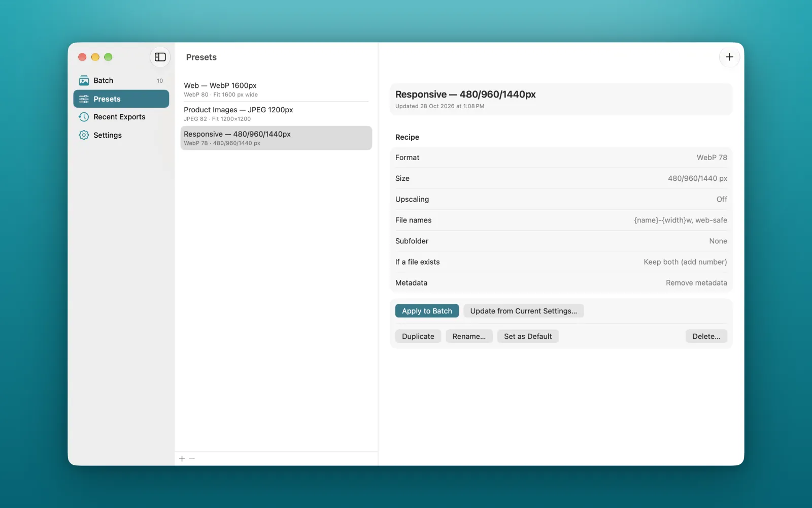This screenshot has height=508, width=812.
Task: Click Apply to Batch button
Action: point(427,311)
